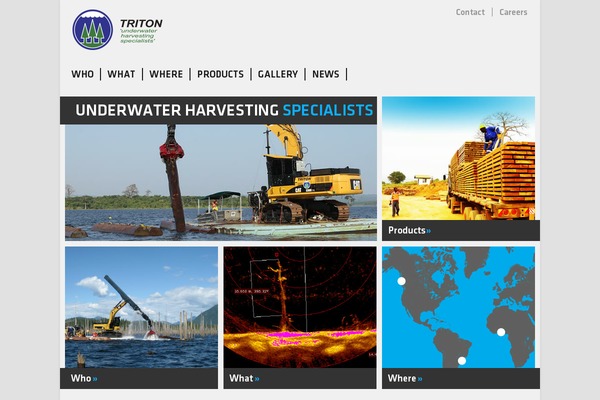The height and width of the screenshot is (400, 600).
Task: Click the 'UNDERWATER HARVESTING SPECIALISTS' headline
Action: (224, 110)
